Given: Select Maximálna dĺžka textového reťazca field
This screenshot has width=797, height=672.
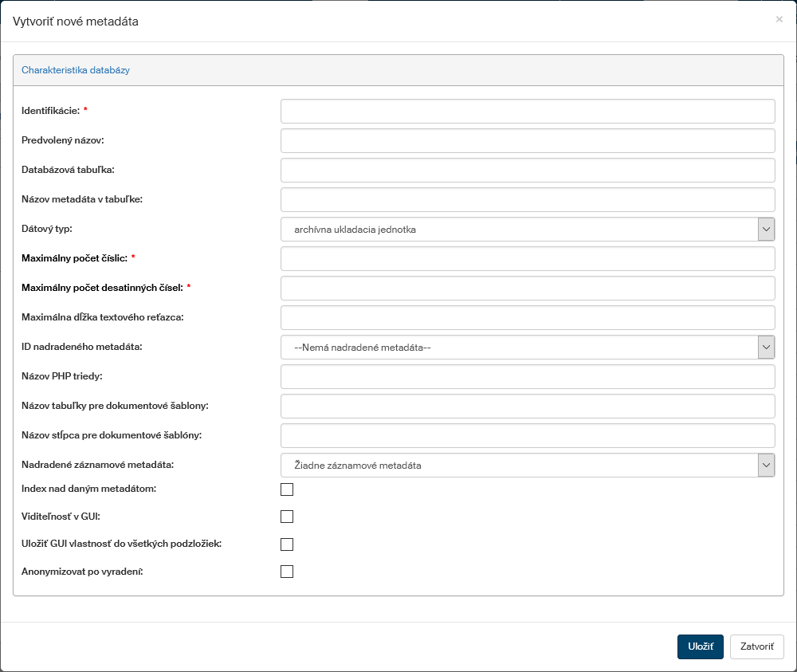Looking at the screenshot, I should (527, 317).
